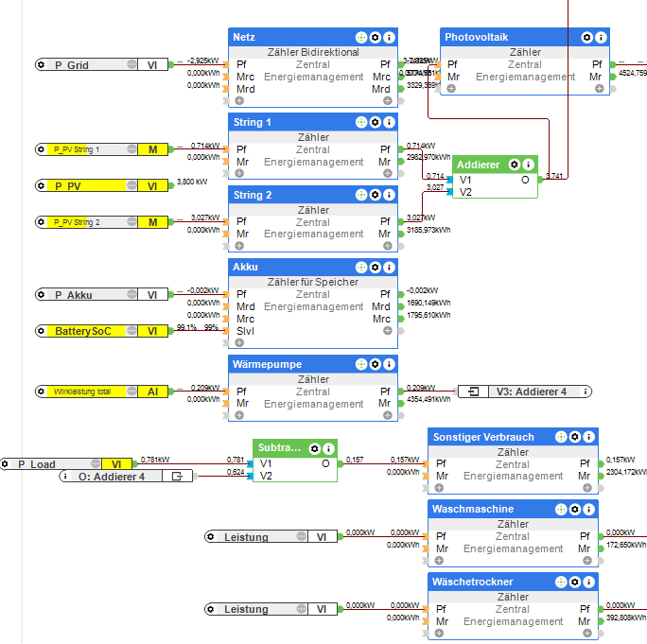Expand Sonstiger Verbrauch outputs with right plus
The width and height of the screenshot is (647, 644).
coord(587,488)
